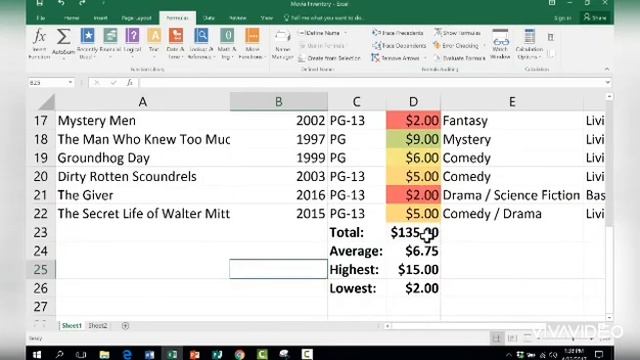The image size is (640, 360).
Task: Switch to the Data tab
Action: click(x=209, y=18)
